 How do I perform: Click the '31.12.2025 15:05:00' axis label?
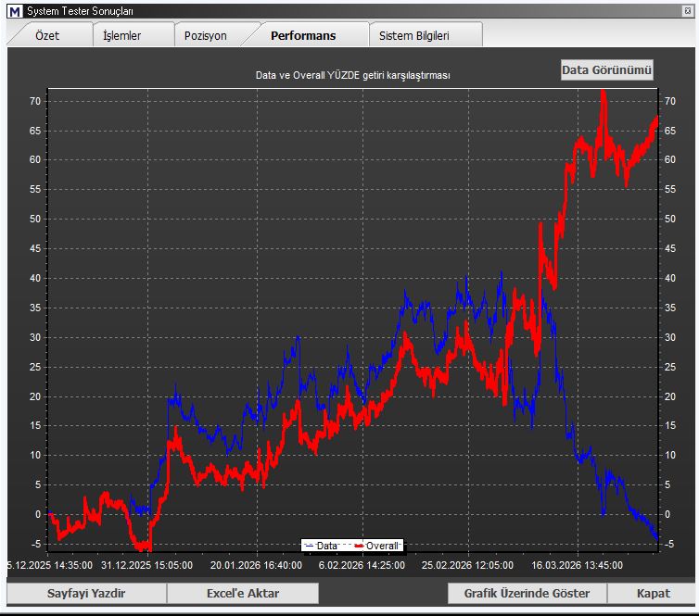[147, 565]
